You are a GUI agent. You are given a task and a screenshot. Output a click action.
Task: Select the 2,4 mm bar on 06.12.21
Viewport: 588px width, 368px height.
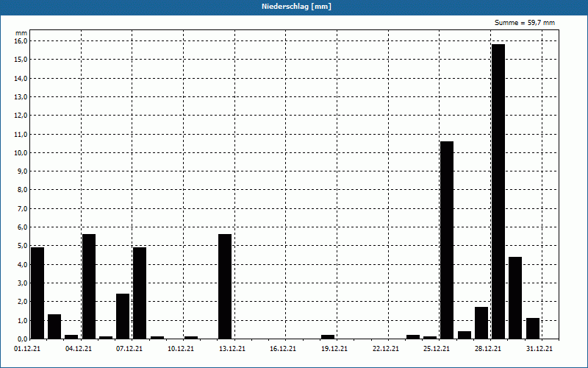[123, 316]
